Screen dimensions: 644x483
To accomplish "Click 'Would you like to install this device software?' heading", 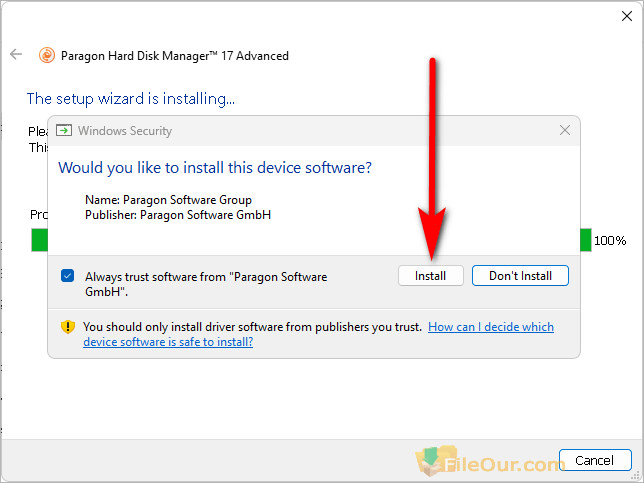I will point(215,168).
